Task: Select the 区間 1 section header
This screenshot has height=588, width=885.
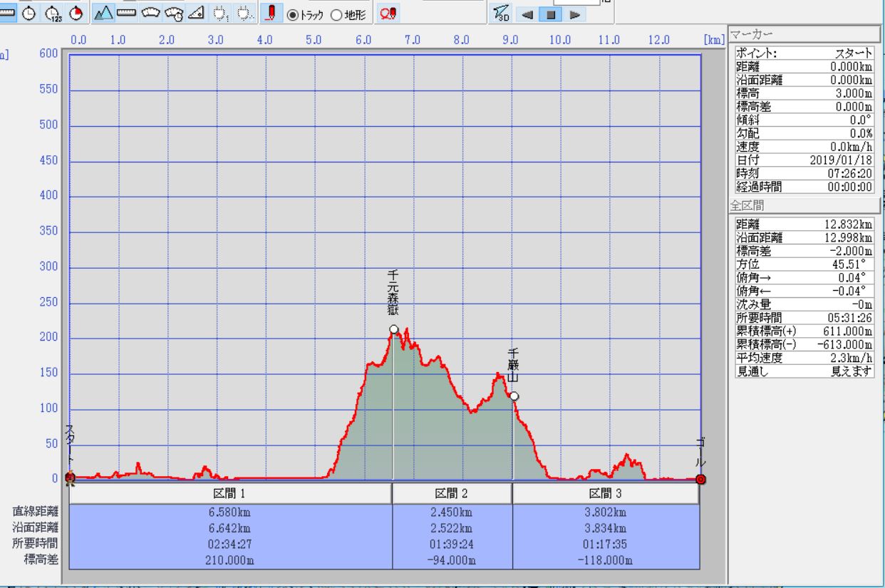Action: pyautogui.click(x=231, y=494)
